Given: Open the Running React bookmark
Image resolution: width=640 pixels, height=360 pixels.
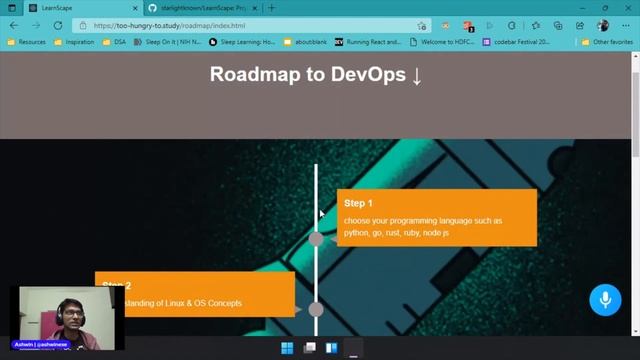Looking at the screenshot, I should tap(368, 42).
